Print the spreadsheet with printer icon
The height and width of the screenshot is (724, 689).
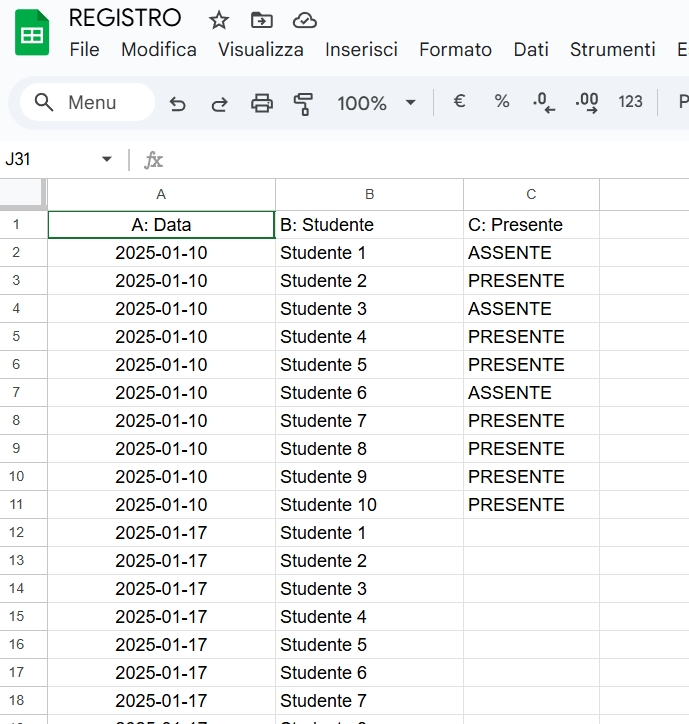click(261, 103)
